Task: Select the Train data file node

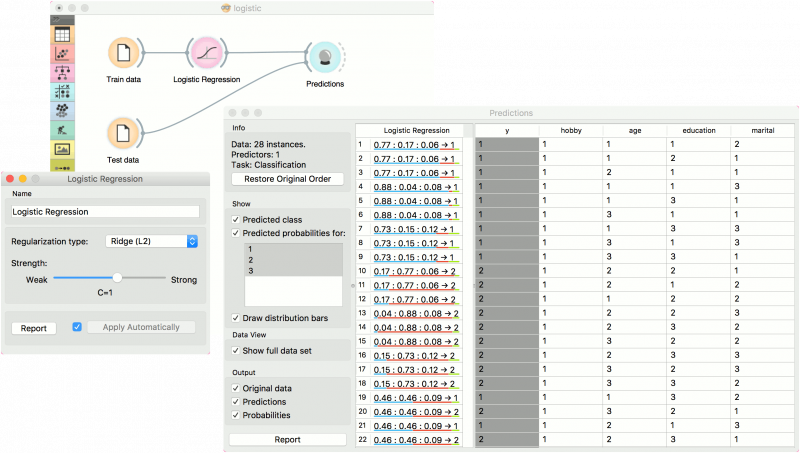Action: click(123, 53)
